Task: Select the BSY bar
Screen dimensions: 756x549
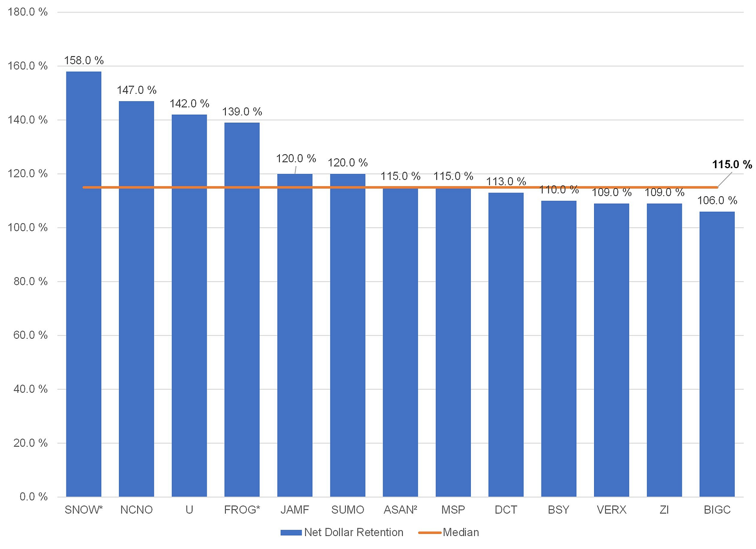Action: click(559, 349)
